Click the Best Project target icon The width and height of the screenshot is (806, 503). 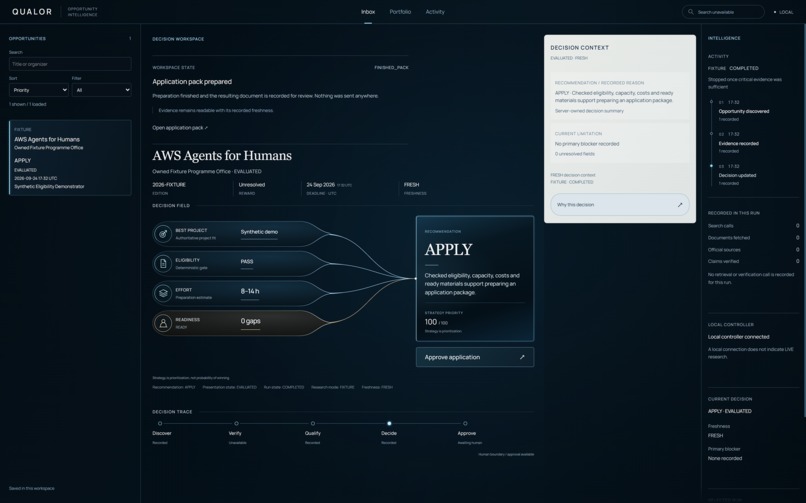pyautogui.click(x=163, y=234)
